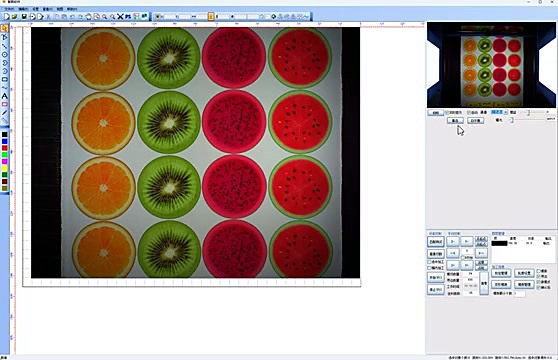Screen dimensions: 558x360
Task: Select the diagonal line tool in left toolbox
Action: [5, 46]
